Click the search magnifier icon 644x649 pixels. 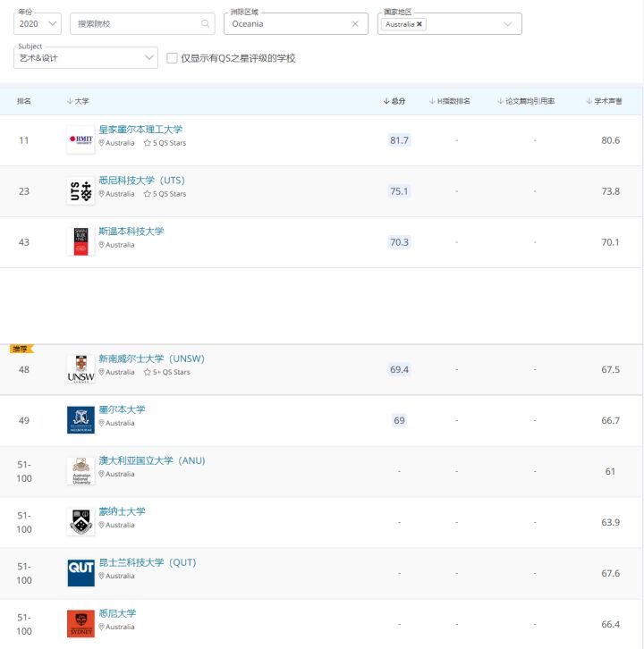(x=205, y=23)
